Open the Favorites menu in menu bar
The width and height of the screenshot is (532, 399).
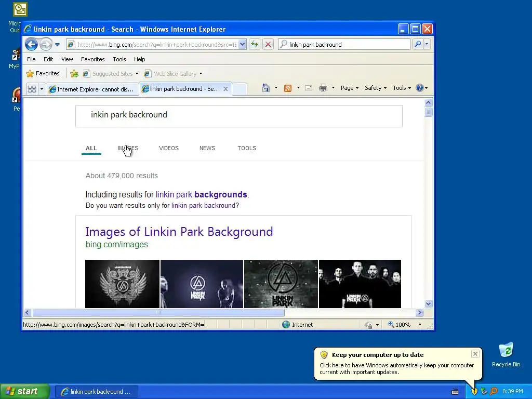coord(92,59)
